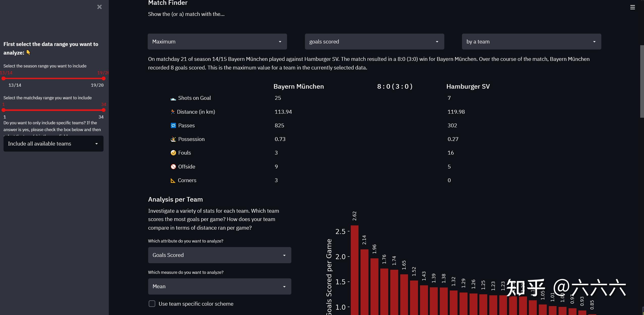Click the matchday range right slider handle
Screen dimensions: 644x315
(x=104, y=110)
